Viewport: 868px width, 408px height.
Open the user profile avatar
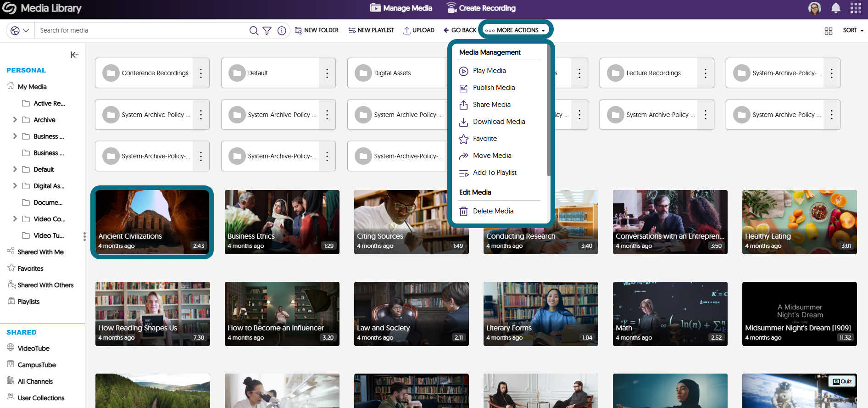[815, 8]
